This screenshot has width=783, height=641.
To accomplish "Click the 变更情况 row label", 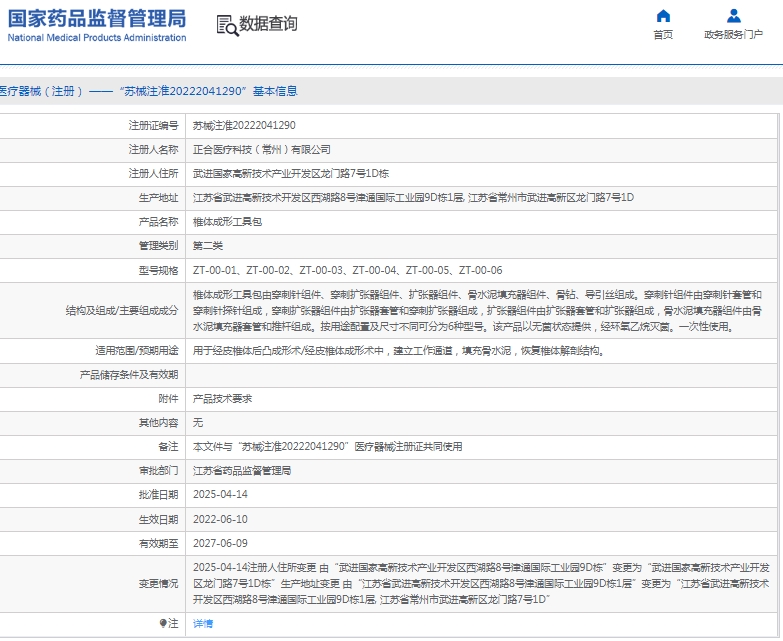I will [x=158, y=583].
